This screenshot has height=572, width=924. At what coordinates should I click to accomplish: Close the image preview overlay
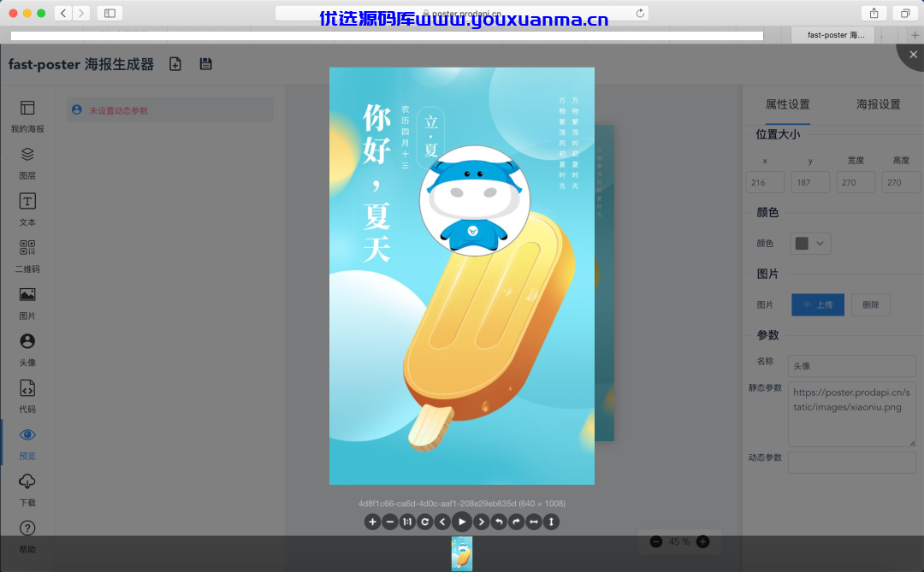[x=913, y=55]
